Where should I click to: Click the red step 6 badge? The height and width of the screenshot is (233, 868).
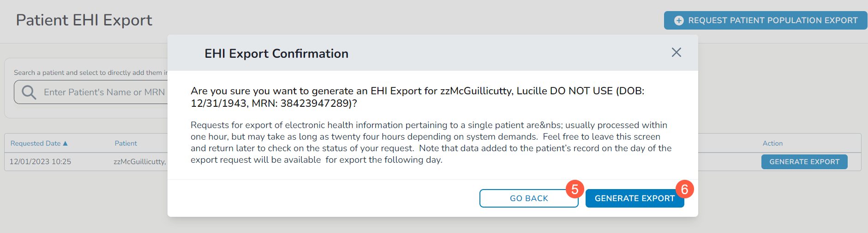click(x=684, y=189)
